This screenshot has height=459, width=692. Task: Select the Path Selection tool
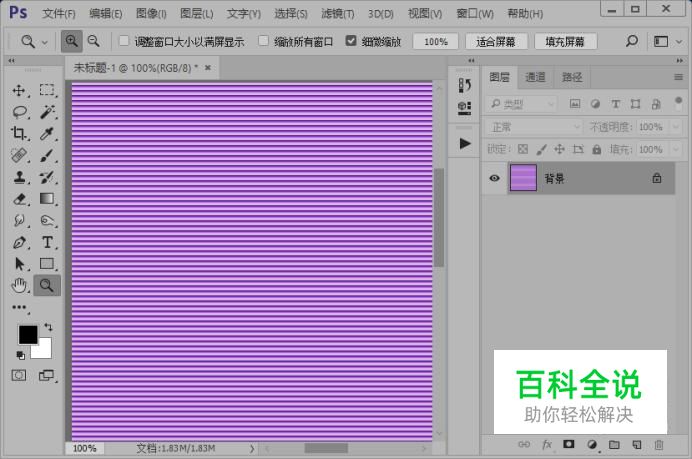[x=19, y=263]
